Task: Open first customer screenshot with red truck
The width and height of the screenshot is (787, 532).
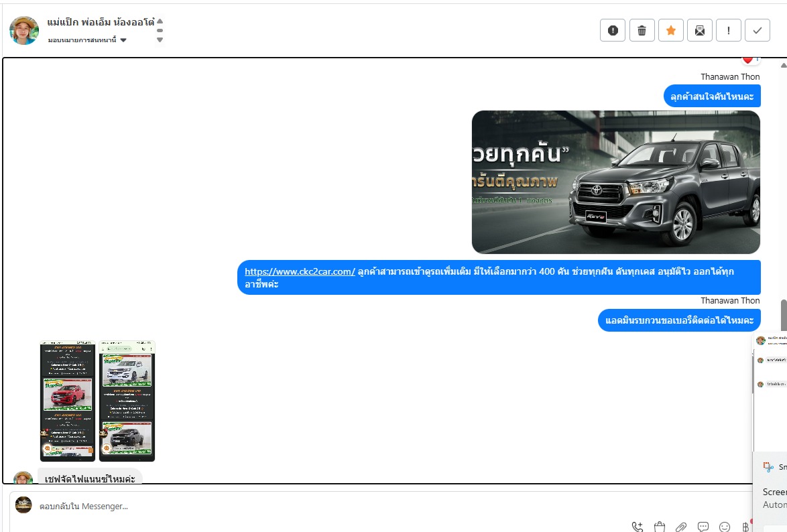Action: pyautogui.click(x=68, y=401)
